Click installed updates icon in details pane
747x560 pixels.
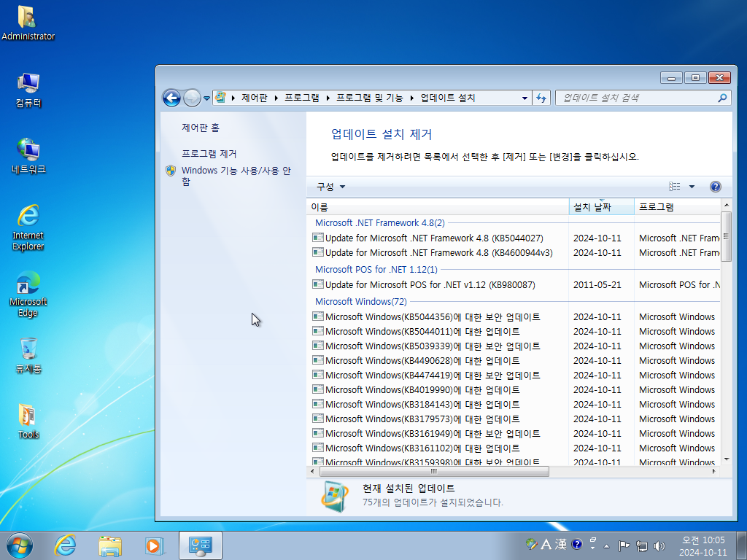[x=334, y=496]
